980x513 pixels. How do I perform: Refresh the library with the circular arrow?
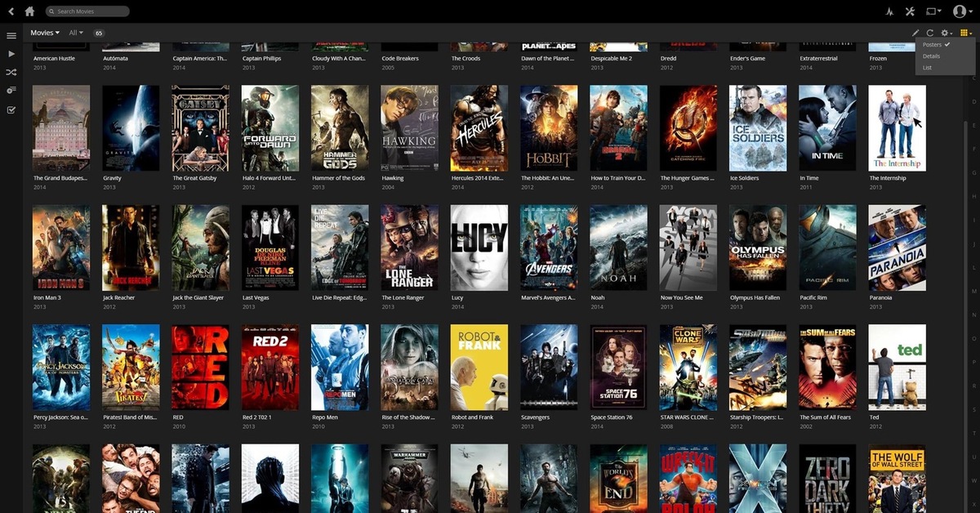click(929, 33)
